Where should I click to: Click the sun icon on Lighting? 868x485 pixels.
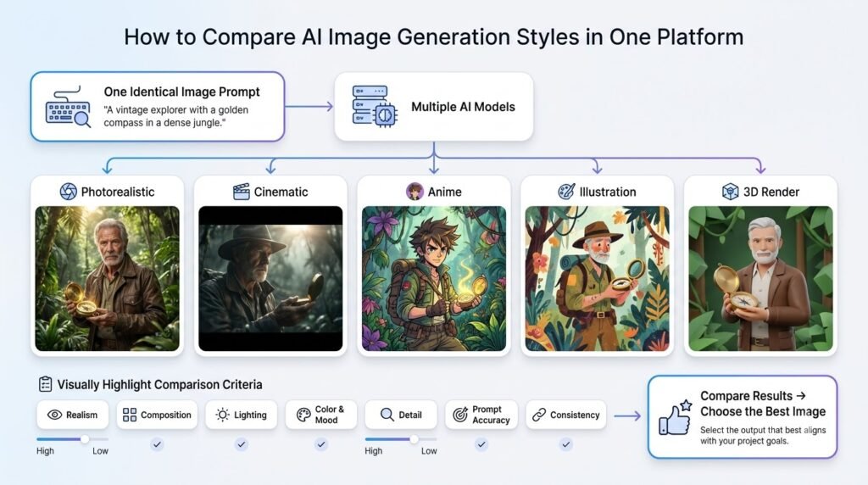223,415
